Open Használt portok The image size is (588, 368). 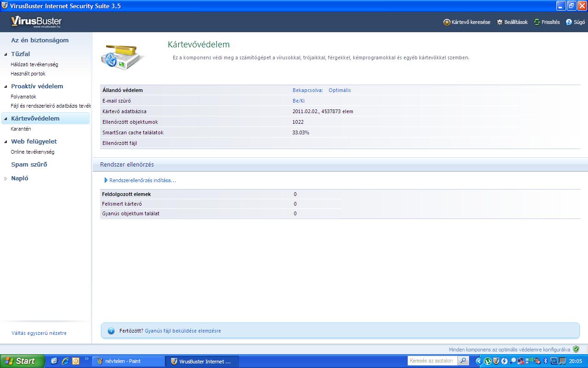tap(28, 74)
